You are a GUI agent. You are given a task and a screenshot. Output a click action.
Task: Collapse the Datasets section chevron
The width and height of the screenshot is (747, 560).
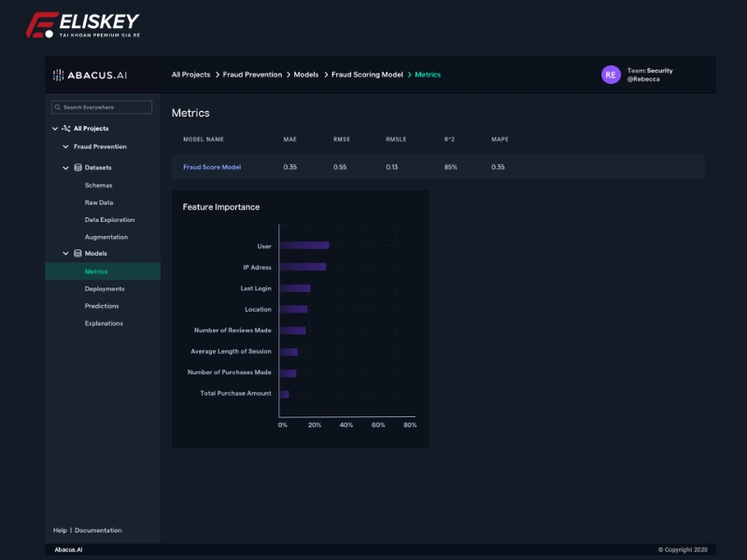pos(65,168)
